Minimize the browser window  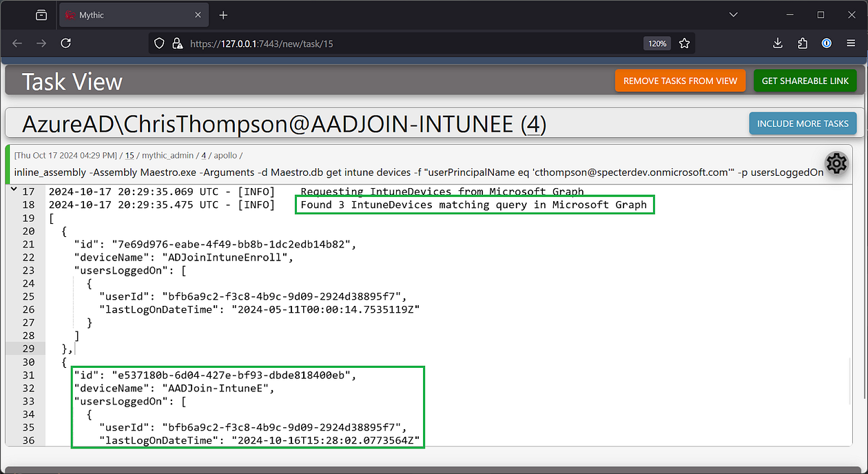coord(789,14)
